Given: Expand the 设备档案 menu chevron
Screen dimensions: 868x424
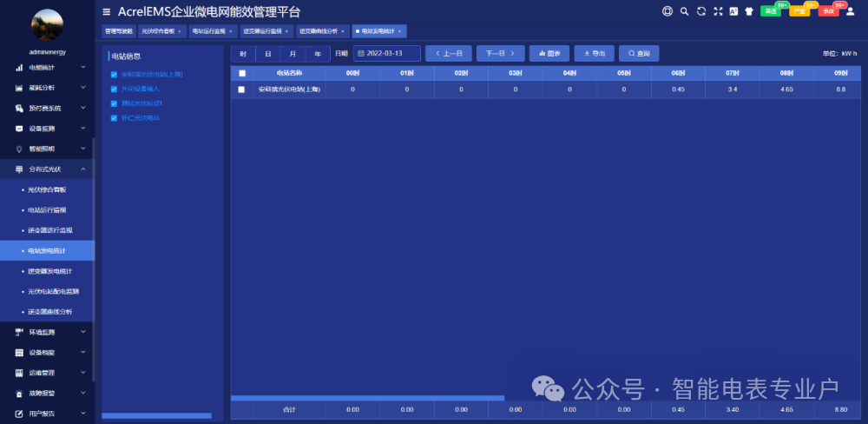Looking at the screenshot, I should tap(83, 353).
